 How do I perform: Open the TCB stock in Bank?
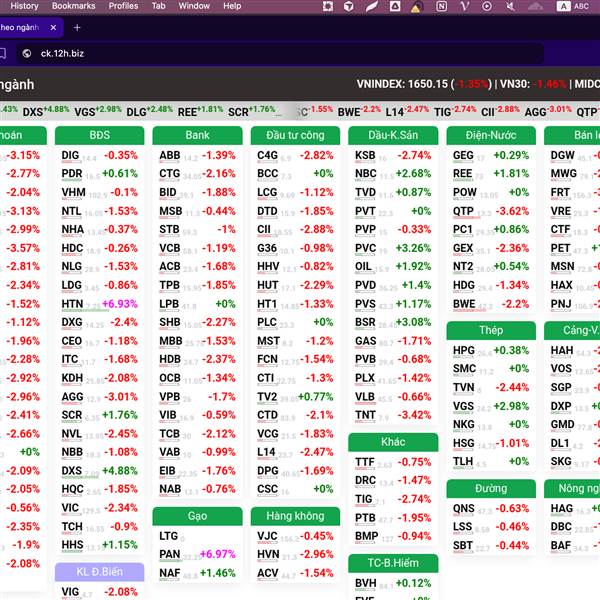point(197,434)
